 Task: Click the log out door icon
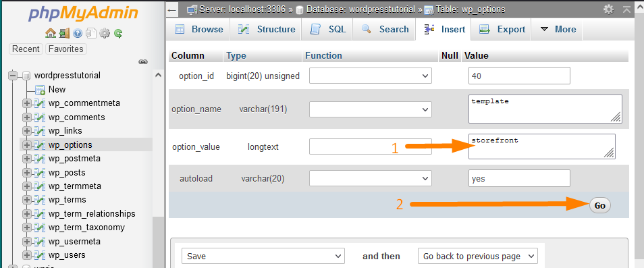63,33
